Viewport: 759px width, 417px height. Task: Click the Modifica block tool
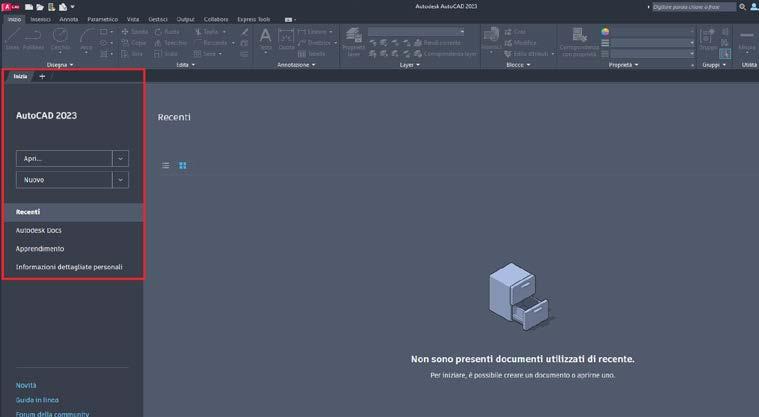tap(520, 43)
